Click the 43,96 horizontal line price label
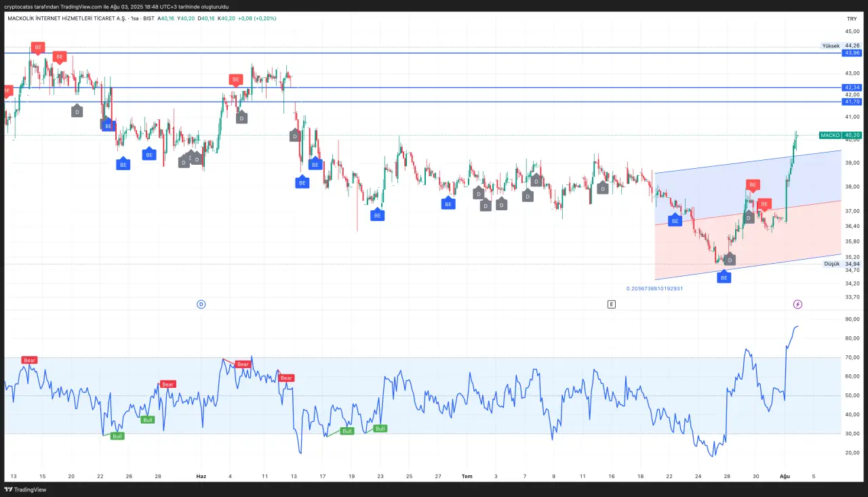 pos(851,53)
